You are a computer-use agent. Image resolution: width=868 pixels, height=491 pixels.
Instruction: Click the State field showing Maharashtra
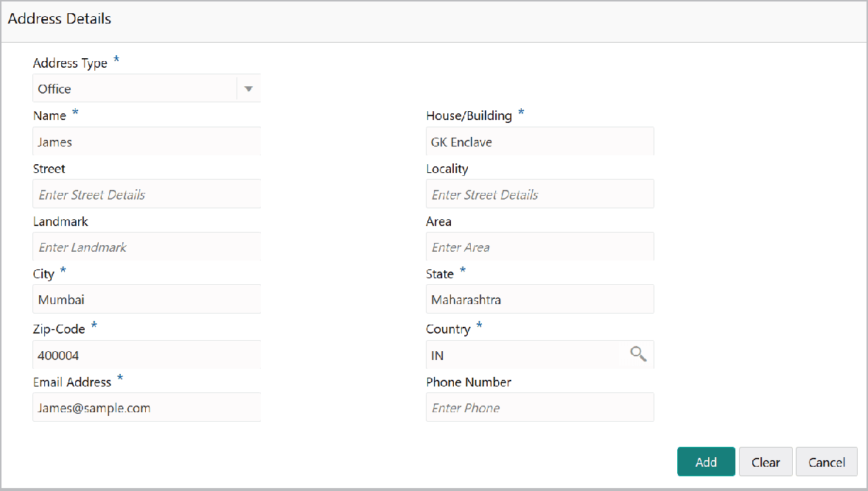pyautogui.click(x=539, y=299)
